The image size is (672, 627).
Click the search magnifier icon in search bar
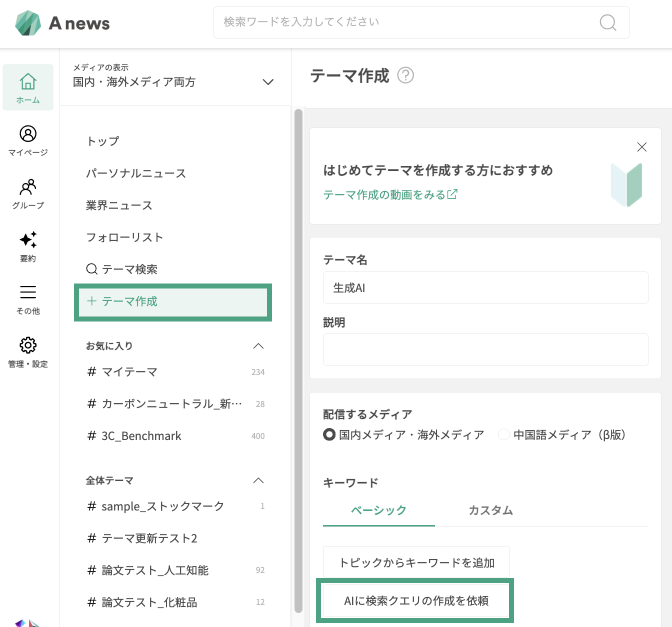point(607,22)
